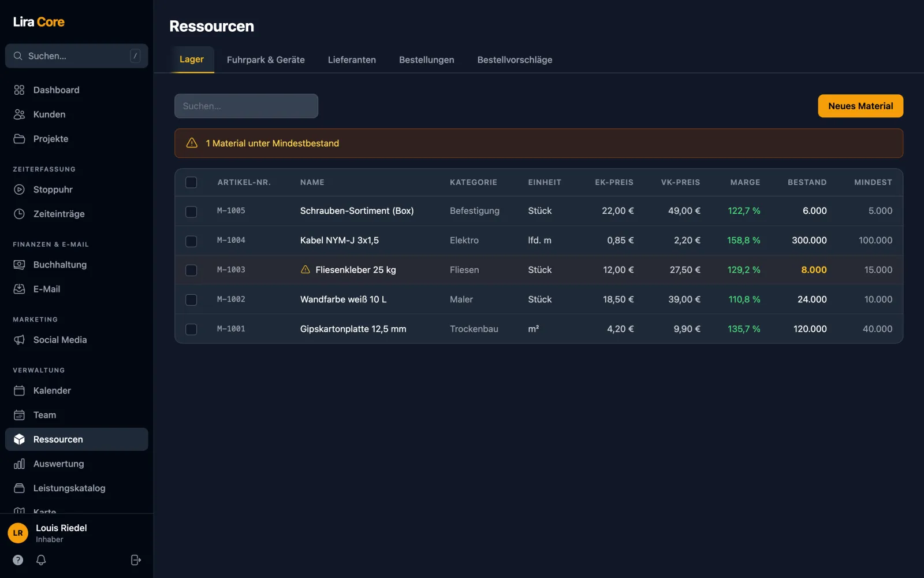Sort by the MARGE column header

tap(745, 182)
